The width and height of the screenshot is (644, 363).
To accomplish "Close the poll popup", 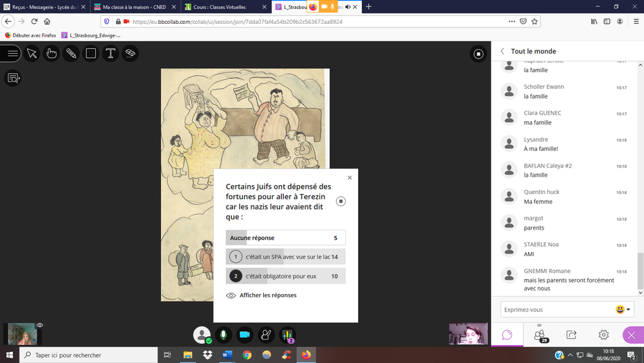I will tap(350, 177).
